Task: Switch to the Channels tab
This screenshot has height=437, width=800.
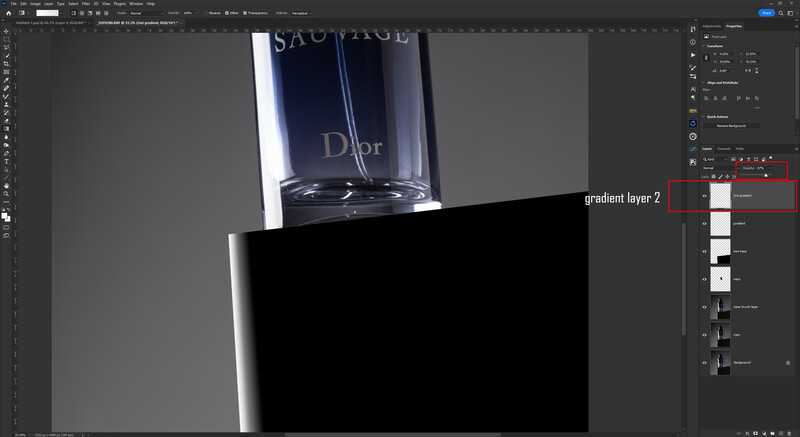Action: point(724,149)
